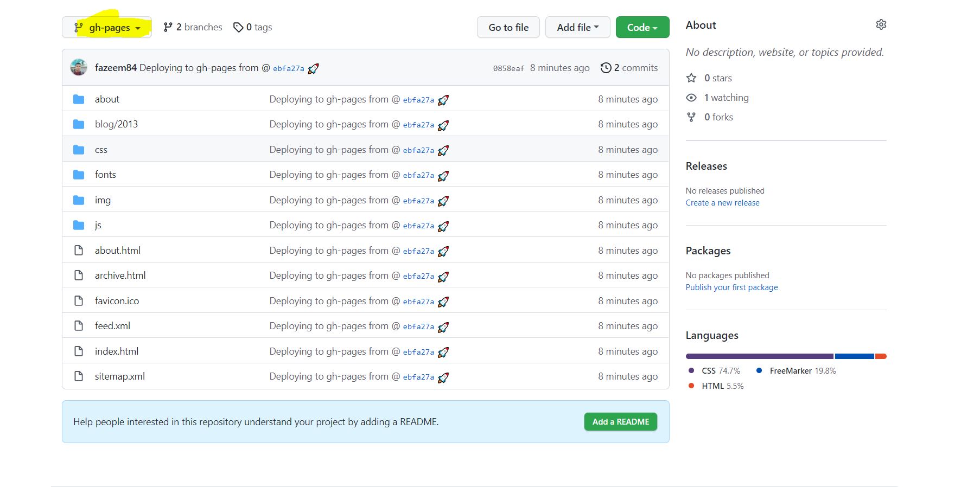Open the js folder

[x=98, y=225]
